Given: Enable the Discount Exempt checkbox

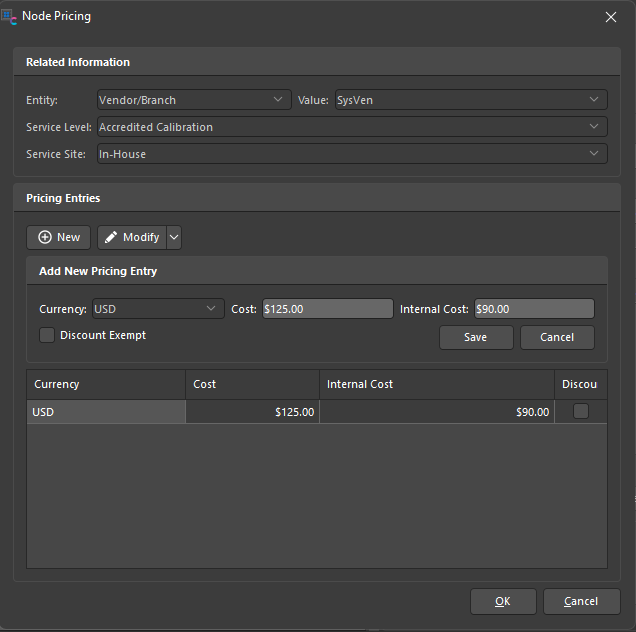Looking at the screenshot, I should click(x=47, y=336).
